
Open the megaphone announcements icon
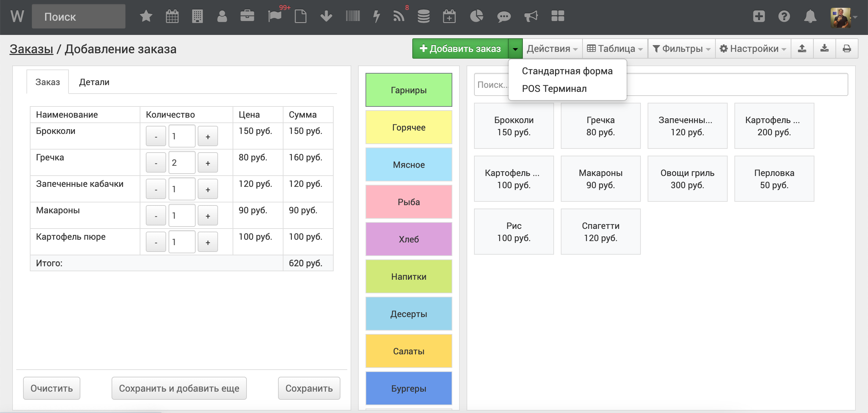531,16
